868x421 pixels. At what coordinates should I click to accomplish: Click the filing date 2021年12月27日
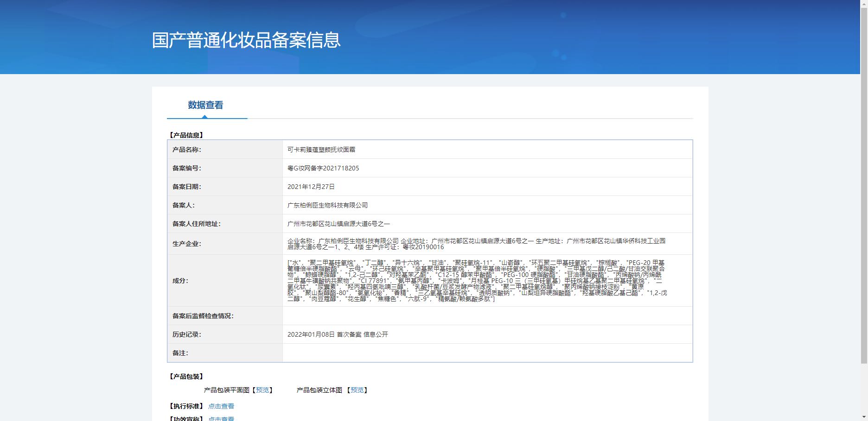pos(311,187)
